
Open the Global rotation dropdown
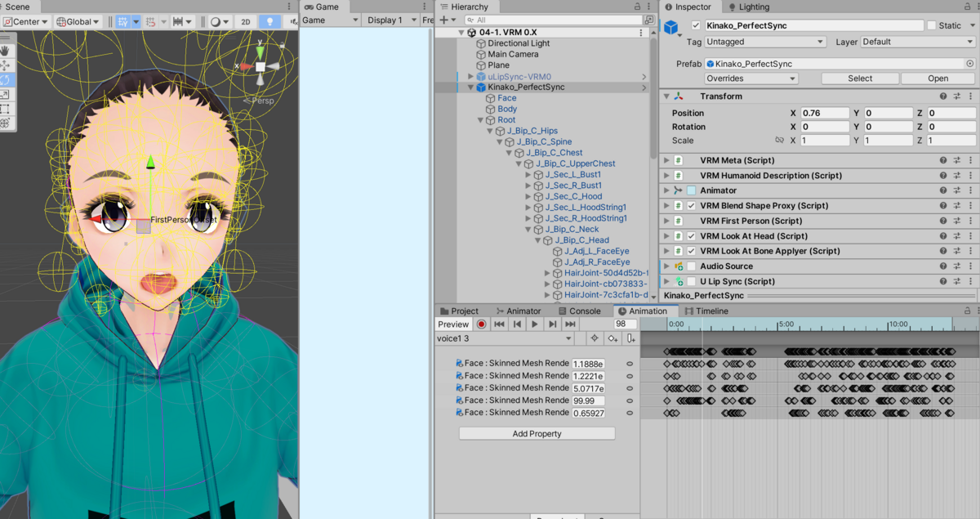coord(79,22)
